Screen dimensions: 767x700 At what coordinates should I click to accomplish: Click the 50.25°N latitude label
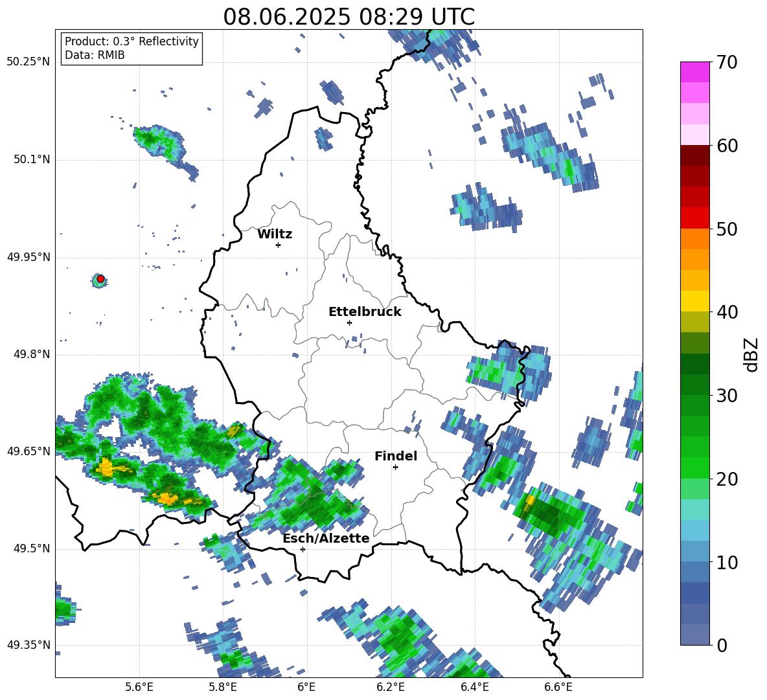point(29,62)
